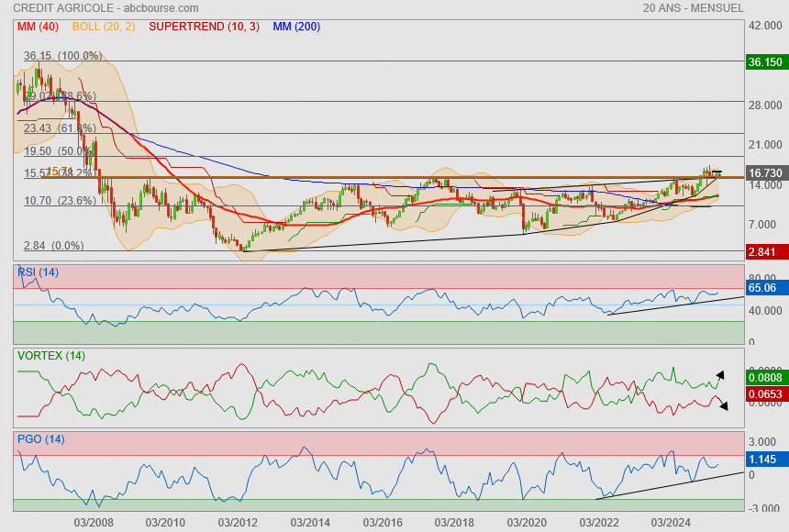Viewport: 789px width, 532px height.
Task: Click the 10.70 (23.6%) Fibonacci label
Action: click(60, 201)
